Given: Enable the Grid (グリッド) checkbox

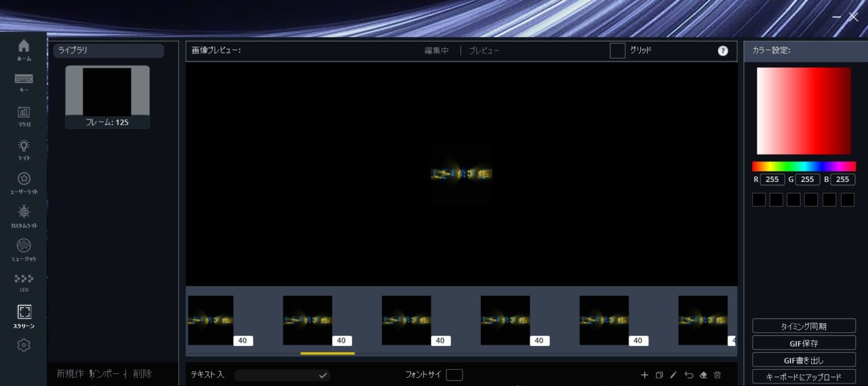Looking at the screenshot, I should (x=617, y=51).
